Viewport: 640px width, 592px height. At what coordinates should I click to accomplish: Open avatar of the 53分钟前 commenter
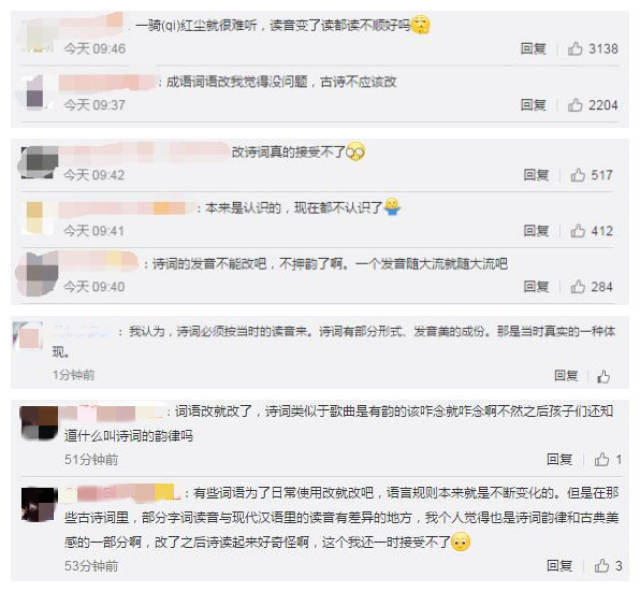(x=39, y=504)
